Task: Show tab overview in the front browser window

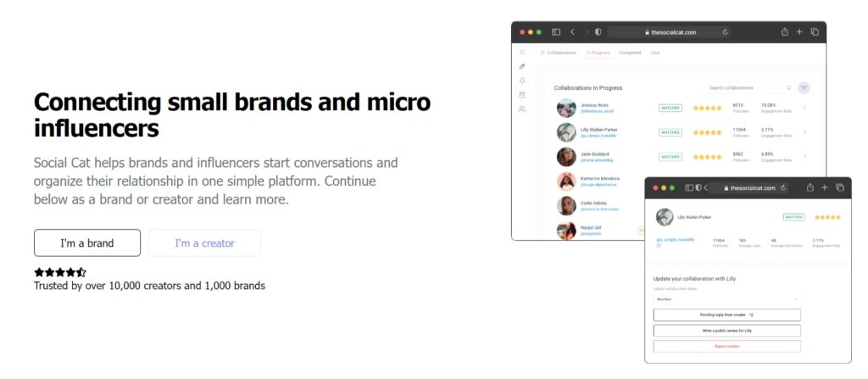Action: (x=840, y=188)
